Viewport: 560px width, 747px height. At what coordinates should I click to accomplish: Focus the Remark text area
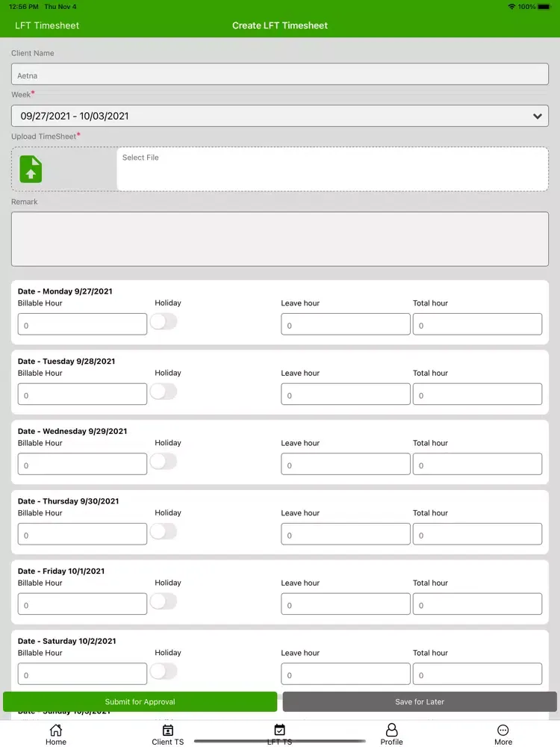(280, 239)
